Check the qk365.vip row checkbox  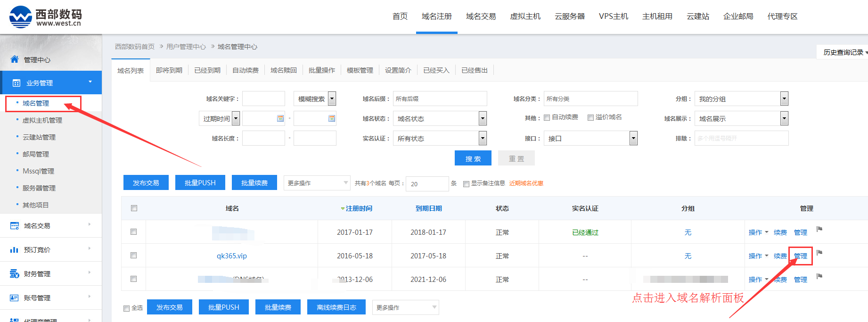pos(134,256)
